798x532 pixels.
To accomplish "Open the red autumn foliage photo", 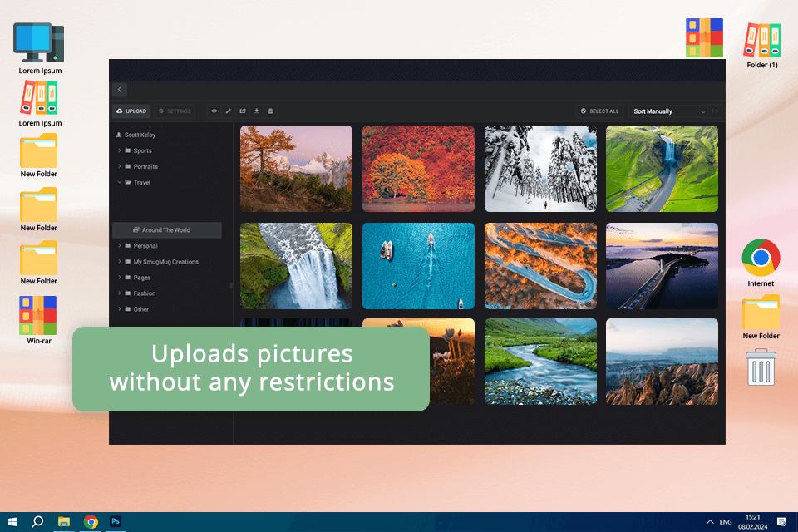I will (418, 169).
